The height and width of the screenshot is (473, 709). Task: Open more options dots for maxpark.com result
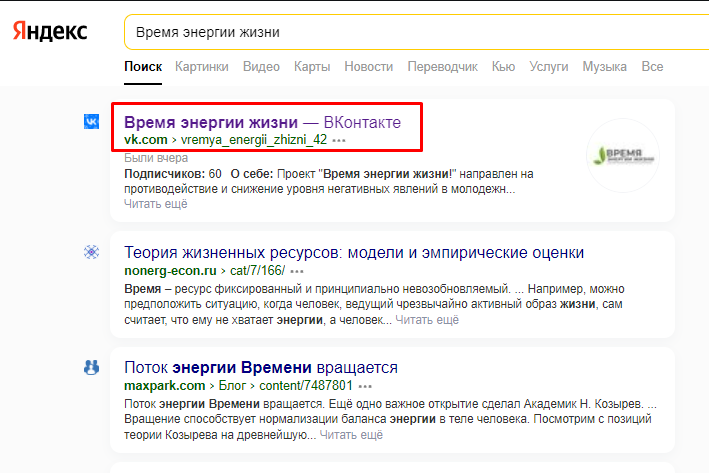[x=365, y=386]
